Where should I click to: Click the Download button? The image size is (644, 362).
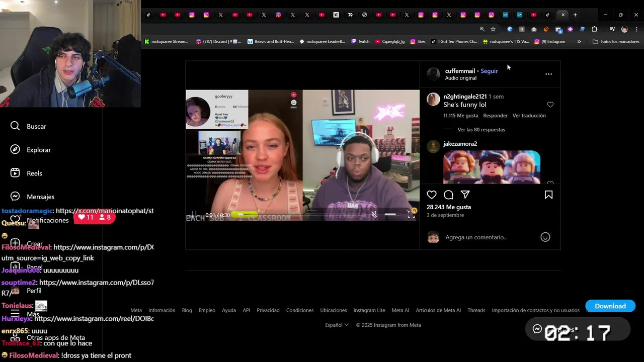(610, 306)
